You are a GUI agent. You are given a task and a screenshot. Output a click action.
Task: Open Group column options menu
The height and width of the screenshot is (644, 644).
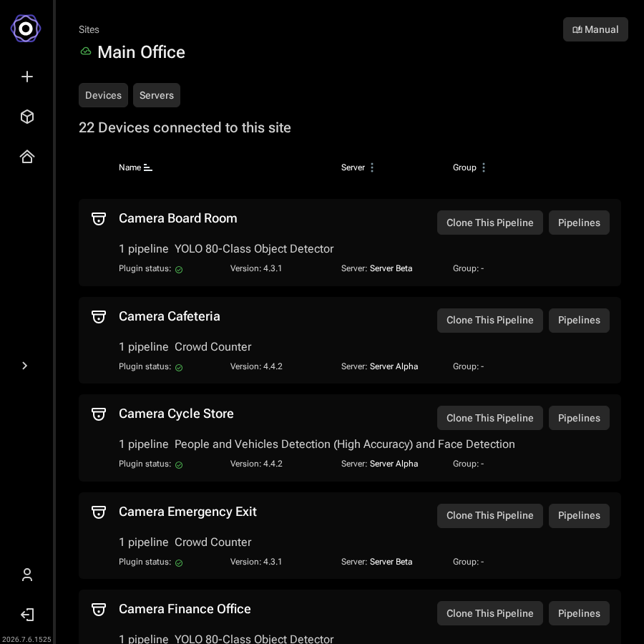click(x=484, y=167)
